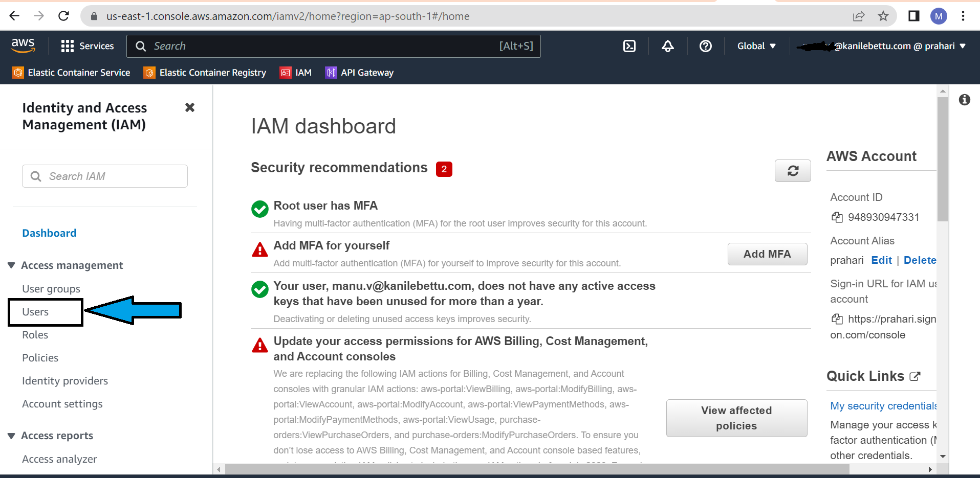Copy the sign-in URL with copy icon
This screenshot has height=478, width=980.
coord(837,319)
